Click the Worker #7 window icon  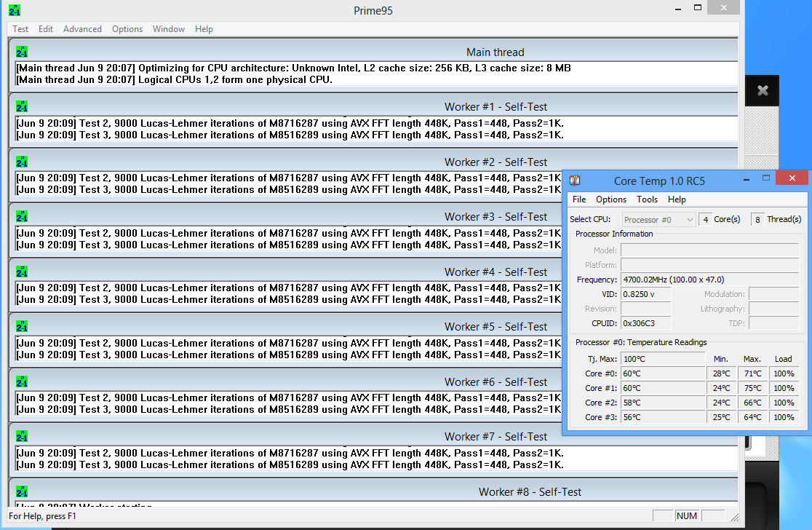22,436
